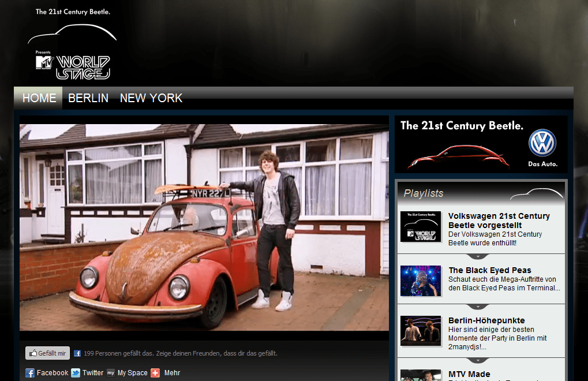Image resolution: width=588 pixels, height=381 pixels.
Task: Open the MTV Made playlist title
Action: (x=469, y=374)
